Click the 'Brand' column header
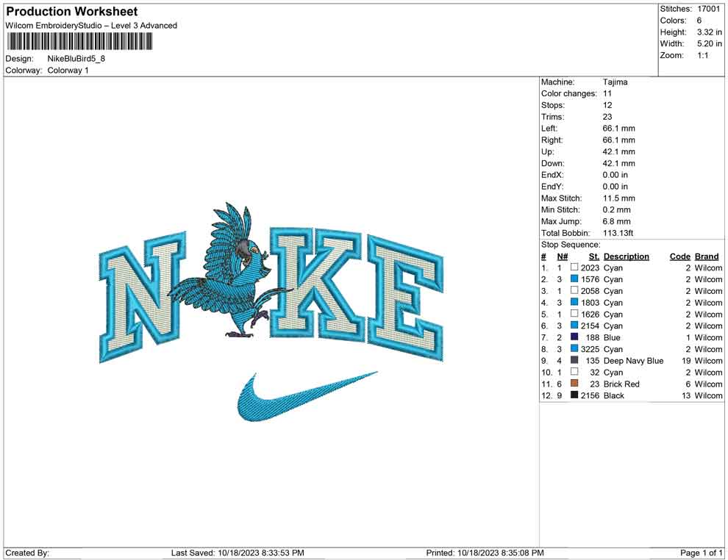Image resolution: width=728 pixels, height=560 pixels. [707, 256]
